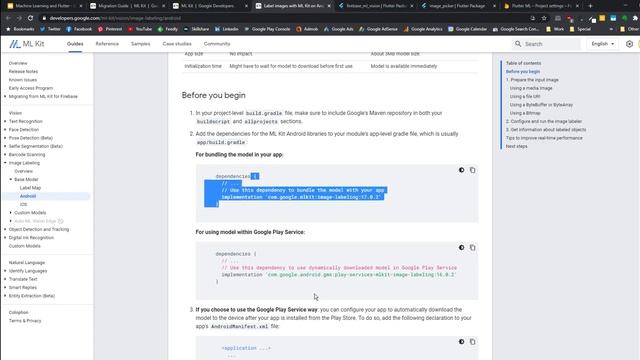Open the Skillshare bookmark
640x360 pixels.
pos(196,29)
